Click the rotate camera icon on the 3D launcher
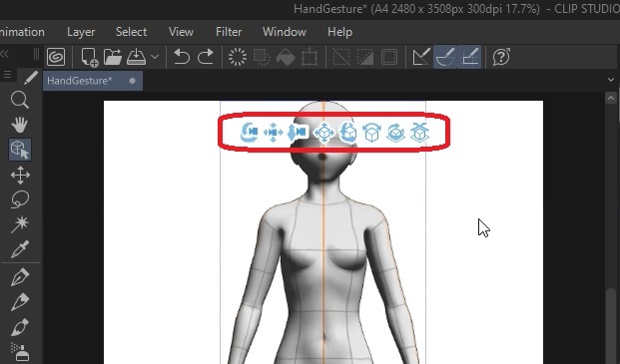 (249, 133)
